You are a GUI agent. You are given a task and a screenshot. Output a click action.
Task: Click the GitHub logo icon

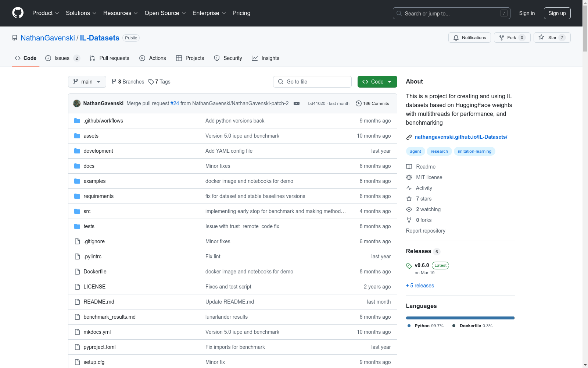[18, 13]
